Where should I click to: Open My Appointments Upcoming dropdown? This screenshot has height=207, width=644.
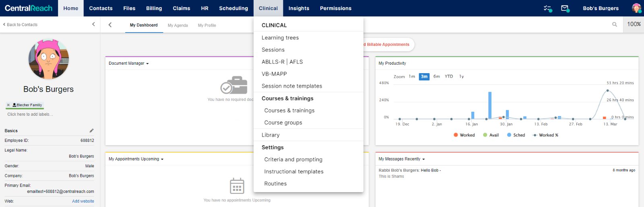(x=136, y=159)
